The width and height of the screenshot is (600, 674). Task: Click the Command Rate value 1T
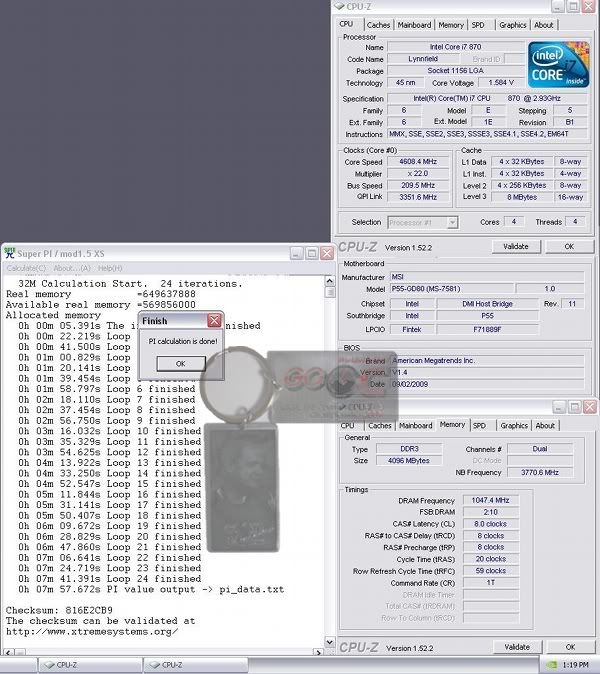[490, 582]
